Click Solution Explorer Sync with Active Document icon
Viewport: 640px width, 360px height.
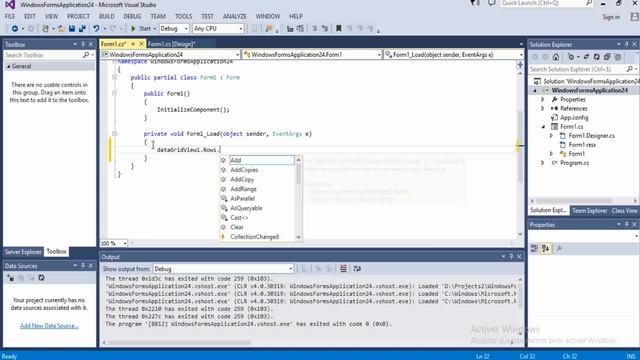pyautogui.click(x=587, y=57)
